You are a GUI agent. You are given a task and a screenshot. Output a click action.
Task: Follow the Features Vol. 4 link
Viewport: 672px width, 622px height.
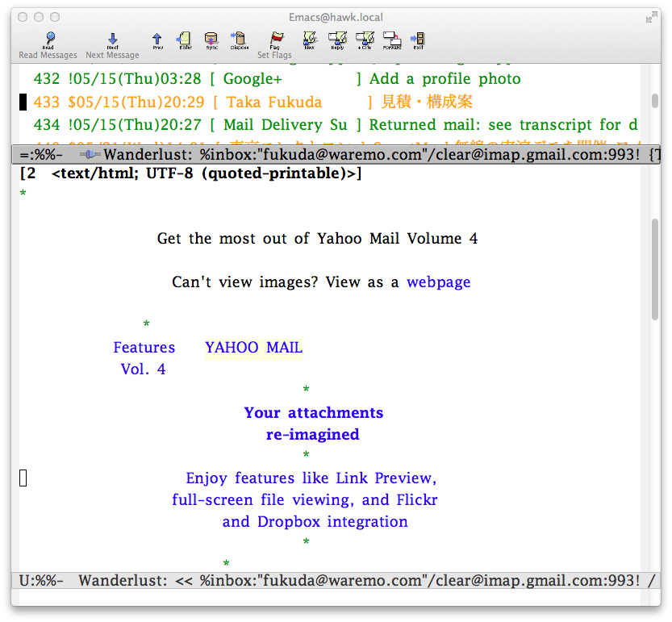pyautogui.click(x=144, y=358)
